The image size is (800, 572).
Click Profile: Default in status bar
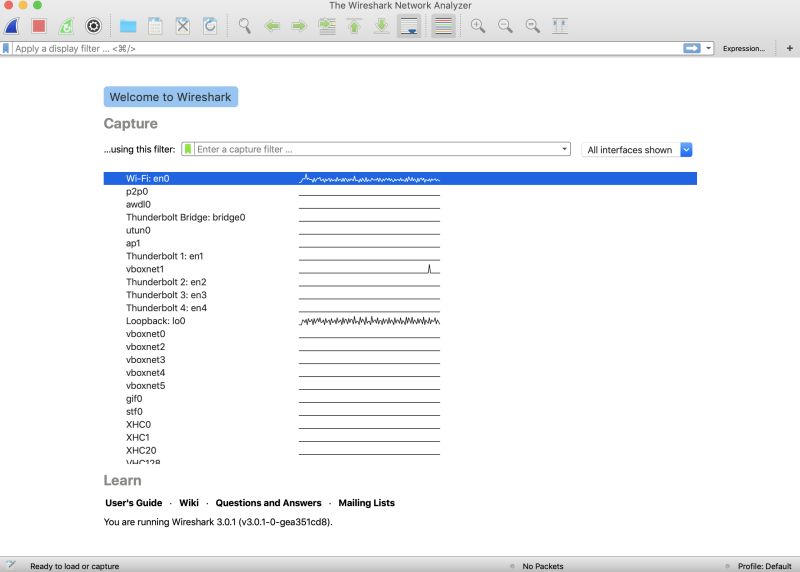764,566
